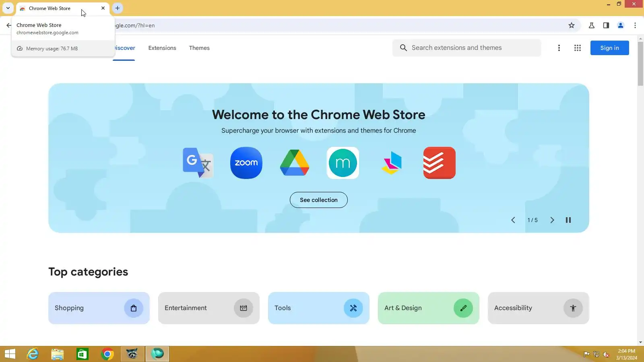Switch to the Themes tab
The width and height of the screenshot is (644, 362).
pyautogui.click(x=199, y=48)
